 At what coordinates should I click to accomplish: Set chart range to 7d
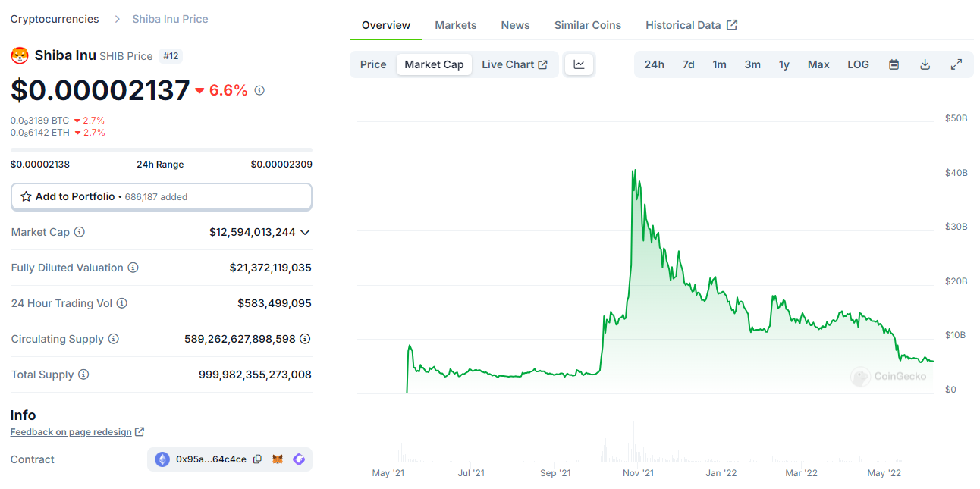(x=688, y=64)
